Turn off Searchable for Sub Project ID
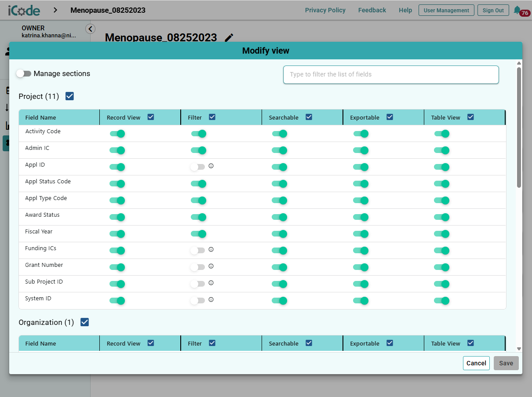Viewport: 532px width, 397px height. point(280,284)
